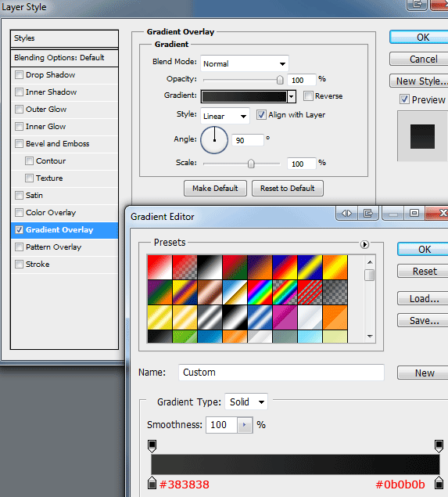Click the presets scroll-down arrow
448x497 pixels.
[370, 337]
